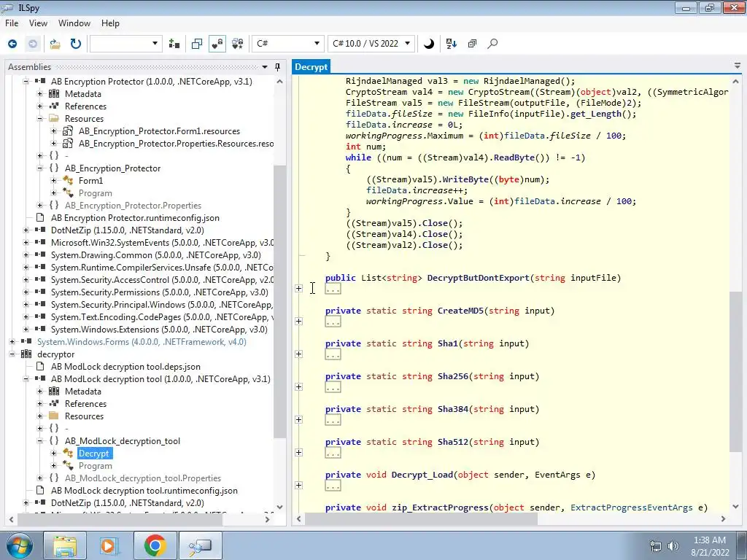Expand Metadata node under AB Encryption Protector
This screenshot has width=747, height=560.
40,94
